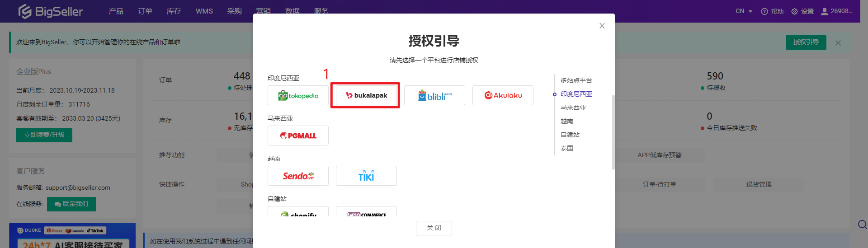
Task: Open 退货管理 shortcut
Action: (x=759, y=184)
